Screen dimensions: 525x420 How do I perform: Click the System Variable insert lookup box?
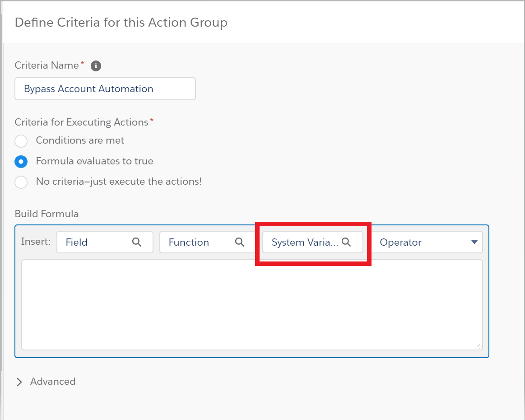pyautogui.click(x=313, y=242)
